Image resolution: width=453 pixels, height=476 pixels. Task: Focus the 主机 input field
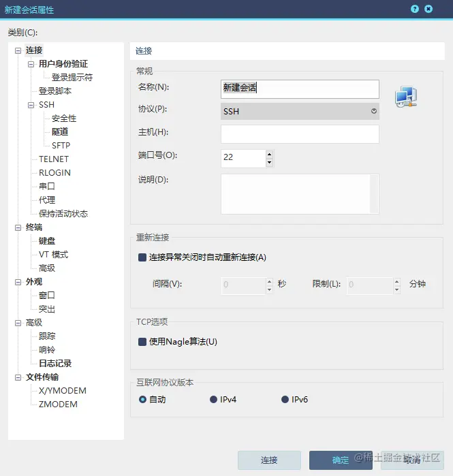coord(300,134)
